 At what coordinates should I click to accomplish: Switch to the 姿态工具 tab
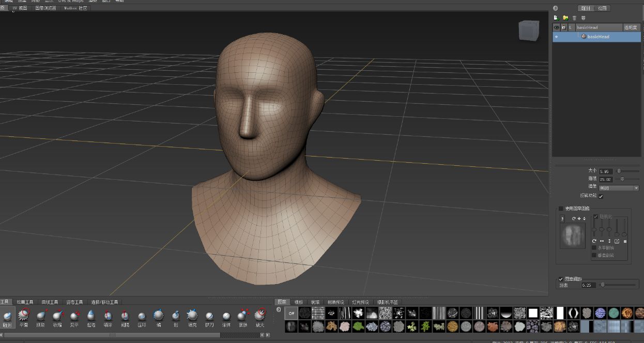[x=75, y=302]
